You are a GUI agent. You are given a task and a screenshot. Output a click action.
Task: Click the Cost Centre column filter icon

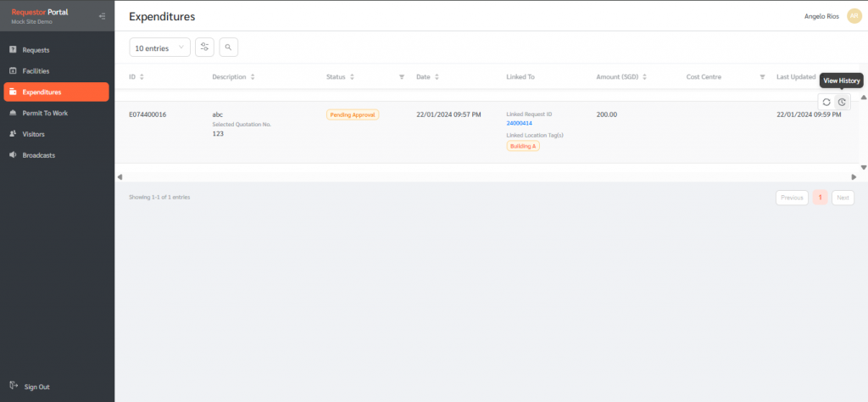point(762,77)
